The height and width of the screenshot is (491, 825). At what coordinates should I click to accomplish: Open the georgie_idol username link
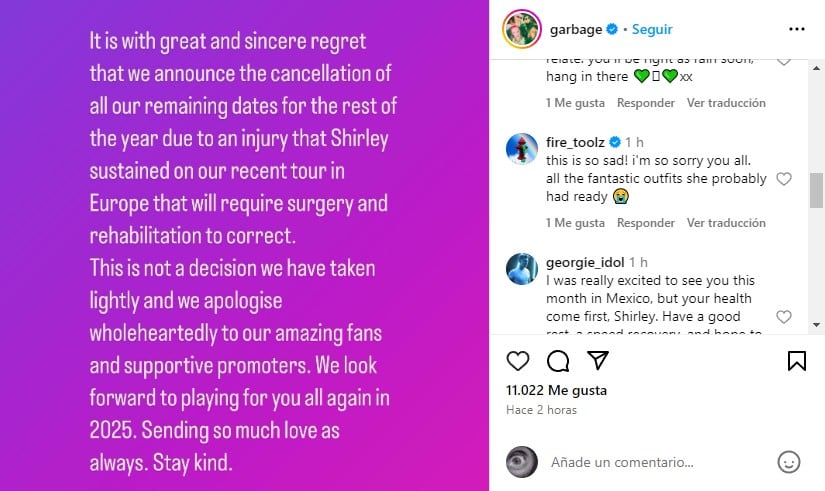(584, 262)
